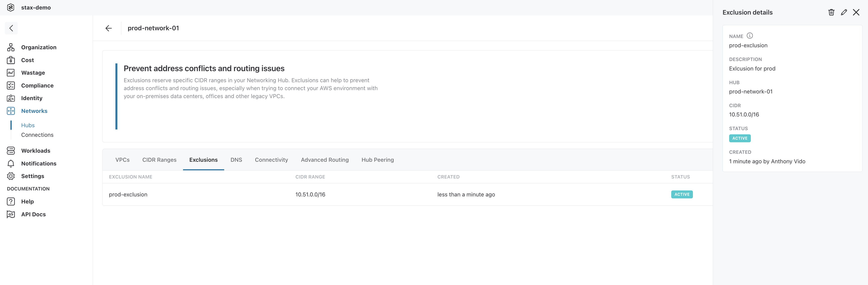Click the Connections tree item

click(x=37, y=135)
